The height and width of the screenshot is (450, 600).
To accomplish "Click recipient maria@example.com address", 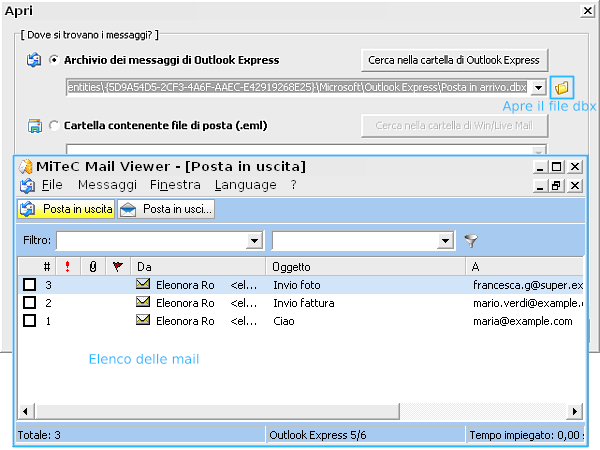I will [523, 321].
